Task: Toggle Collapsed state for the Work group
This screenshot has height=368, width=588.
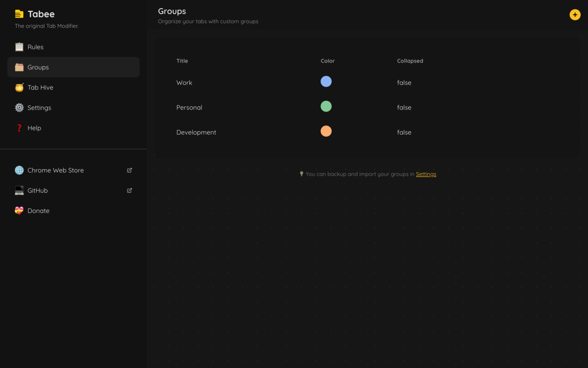Action: tap(404, 82)
